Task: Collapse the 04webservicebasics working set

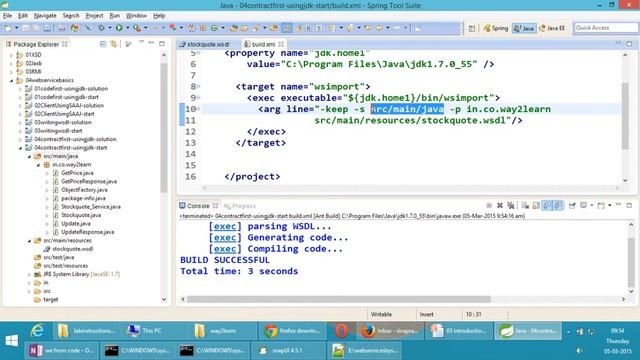Action: click(x=11, y=80)
